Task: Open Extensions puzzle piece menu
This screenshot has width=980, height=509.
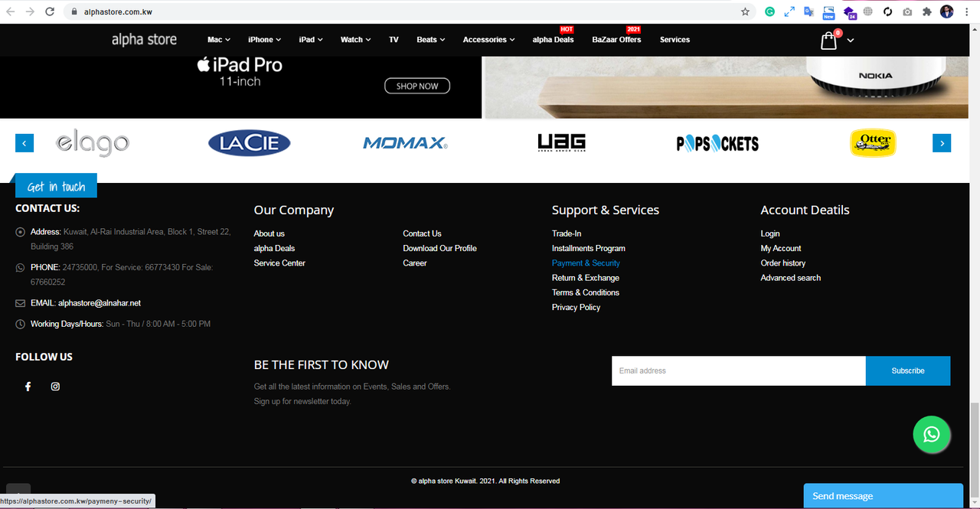Action: coord(926,11)
